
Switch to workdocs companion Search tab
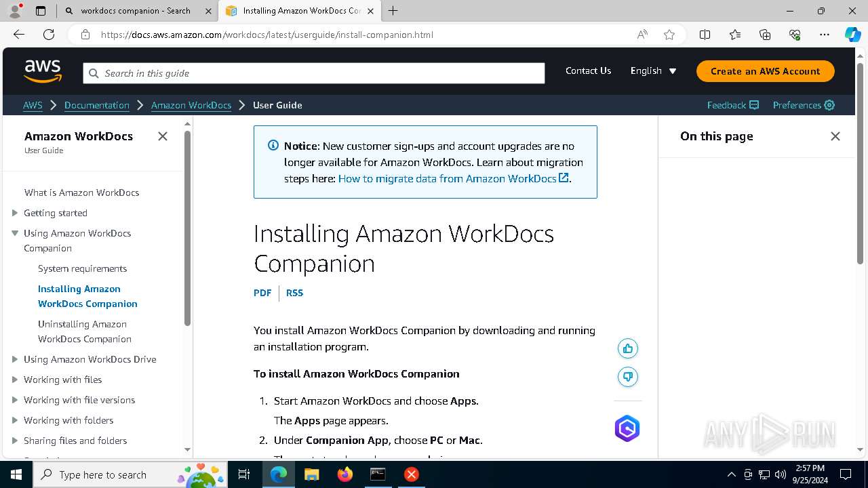138,11
